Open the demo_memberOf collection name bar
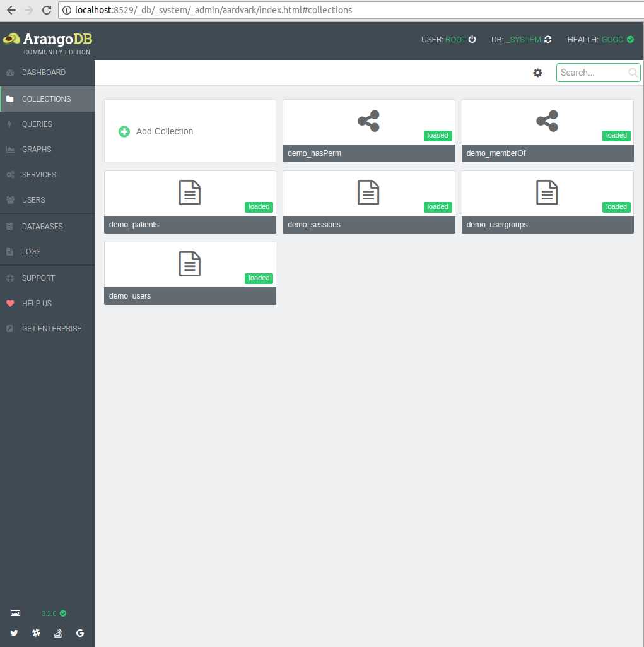The width and height of the screenshot is (644, 647). pyautogui.click(x=547, y=153)
